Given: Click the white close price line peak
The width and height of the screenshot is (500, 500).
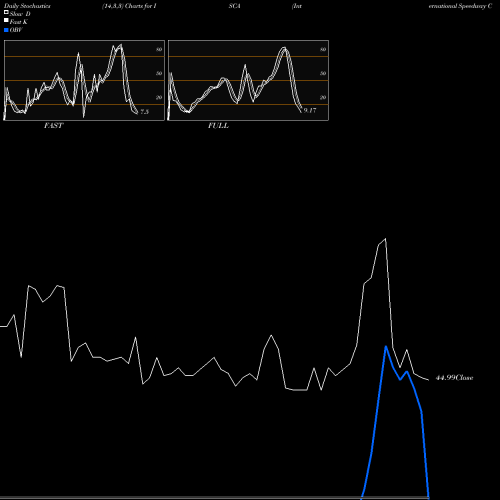Looking at the screenshot, I should click(385, 239).
